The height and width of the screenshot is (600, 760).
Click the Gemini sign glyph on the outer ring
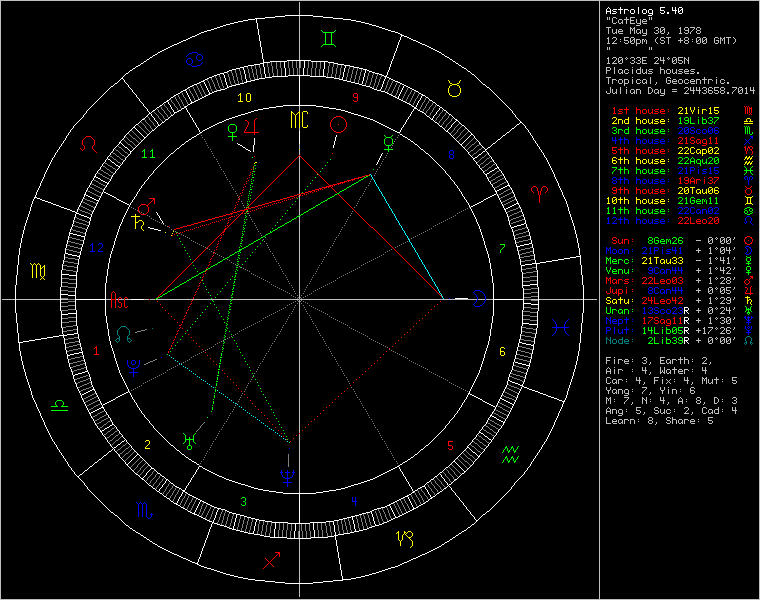(329, 39)
